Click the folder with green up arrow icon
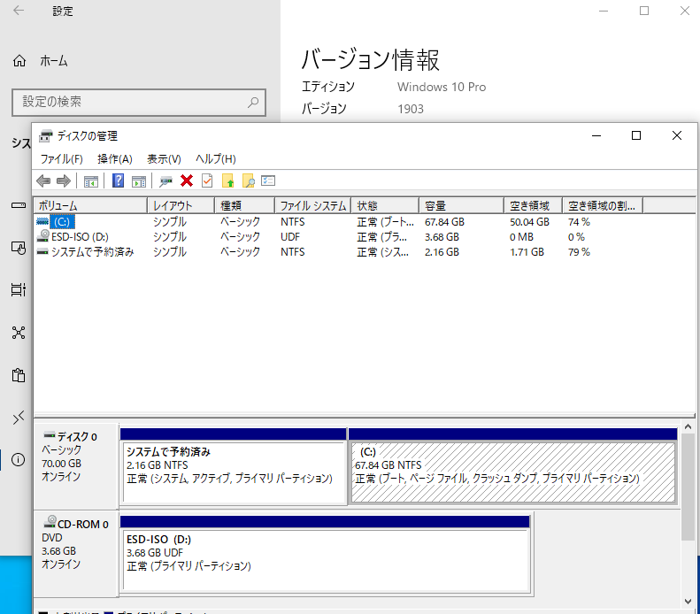The image size is (700, 614). (x=228, y=180)
